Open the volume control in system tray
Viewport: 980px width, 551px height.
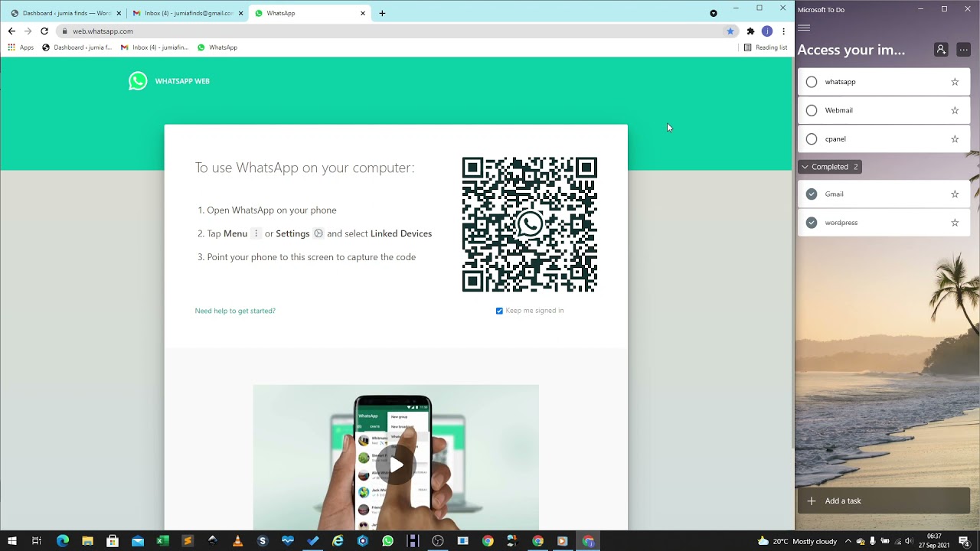click(909, 541)
